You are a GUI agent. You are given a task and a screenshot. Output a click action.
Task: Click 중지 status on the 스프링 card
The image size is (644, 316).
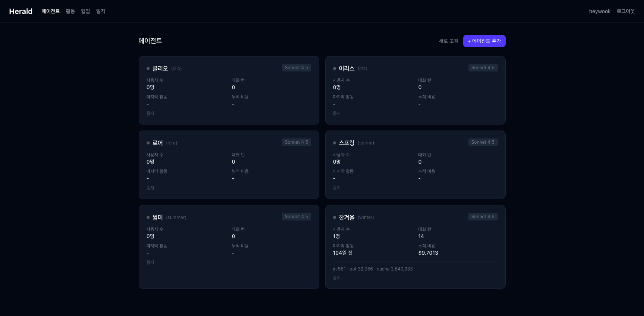pos(337,188)
